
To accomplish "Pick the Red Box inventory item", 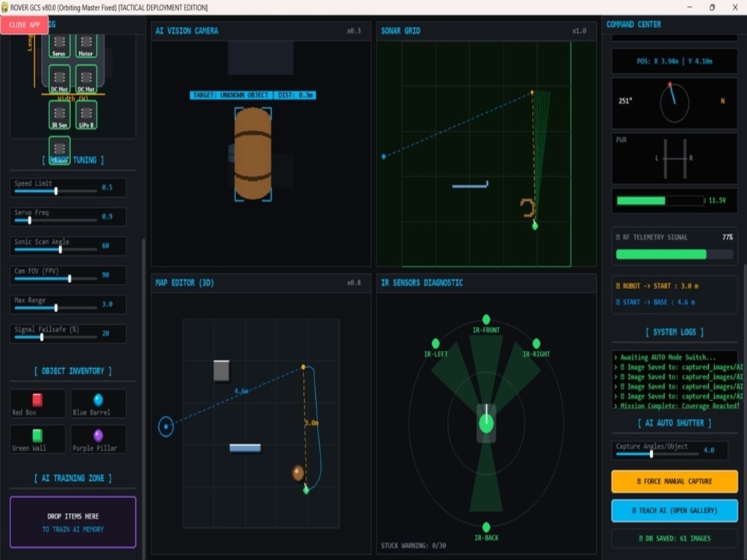I will pos(37,404).
